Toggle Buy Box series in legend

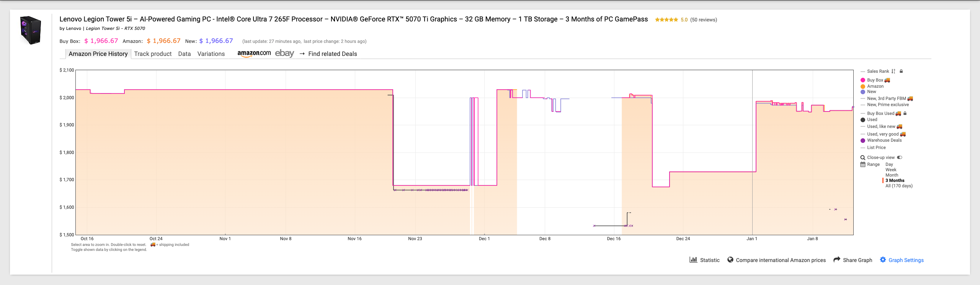pyautogui.click(x=875, y=80)
